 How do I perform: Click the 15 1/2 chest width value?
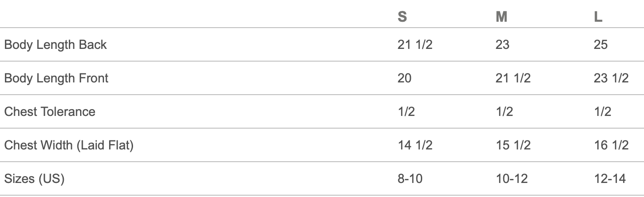(513, 145)
